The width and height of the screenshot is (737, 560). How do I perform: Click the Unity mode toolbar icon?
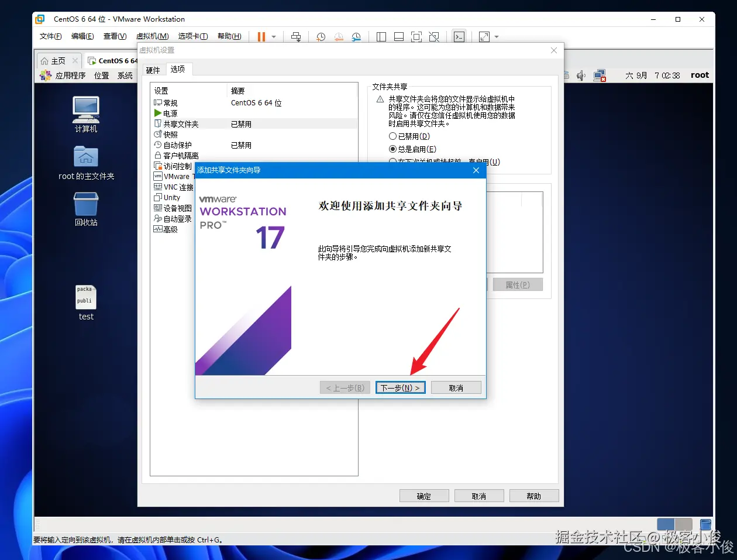434,37
